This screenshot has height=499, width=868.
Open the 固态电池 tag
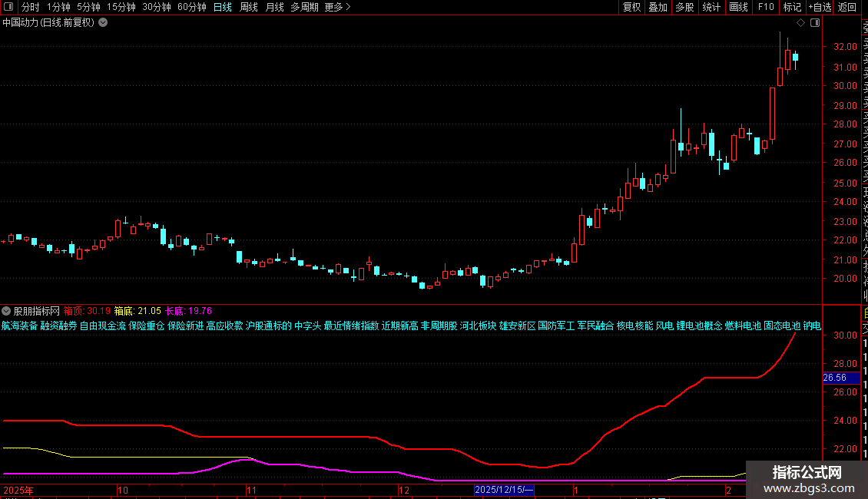[782, 326]
